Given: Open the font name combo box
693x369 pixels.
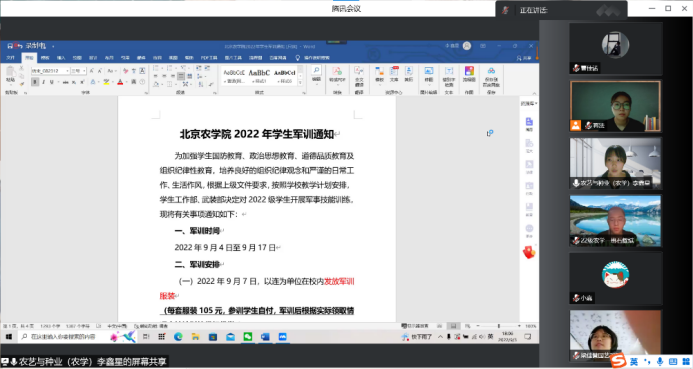Looking at the screenshot, I should point(50,71).
